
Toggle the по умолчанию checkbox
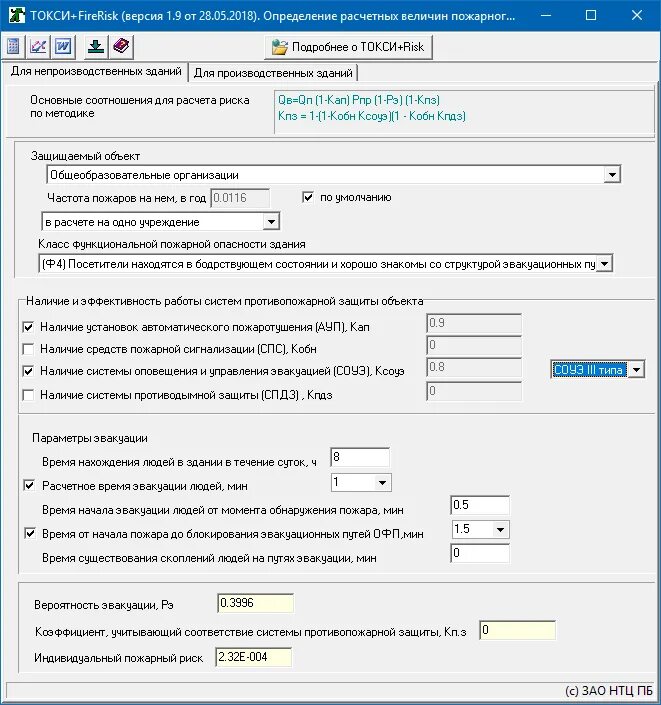coord(308,197)
